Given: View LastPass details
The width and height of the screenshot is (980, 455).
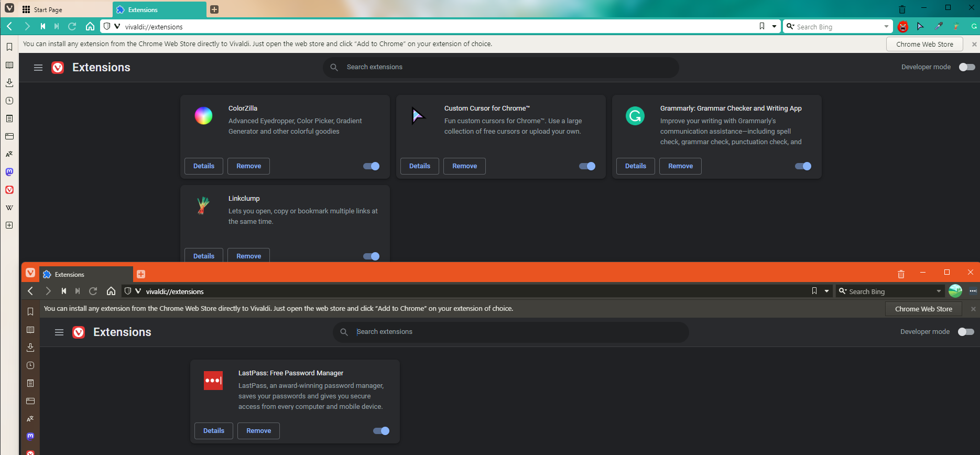Looking at the screenshot, I should click(214, 431).
